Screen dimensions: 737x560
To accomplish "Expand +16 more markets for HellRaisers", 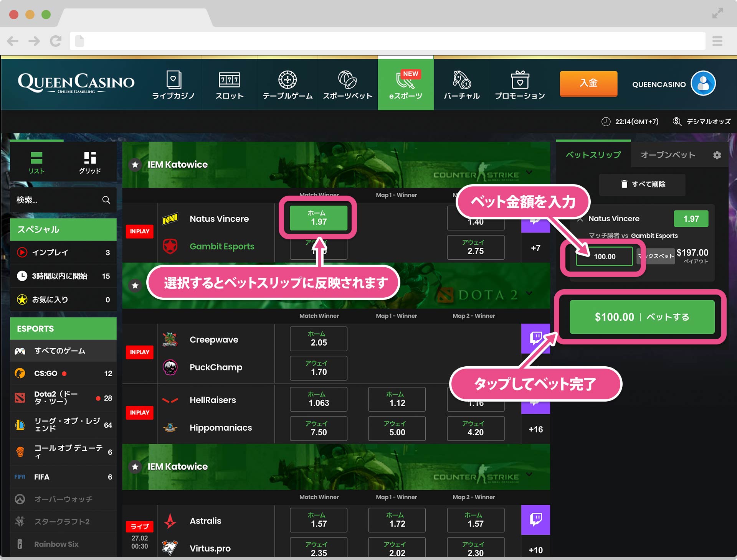I will pyautogui.click(x=535, y=429).
